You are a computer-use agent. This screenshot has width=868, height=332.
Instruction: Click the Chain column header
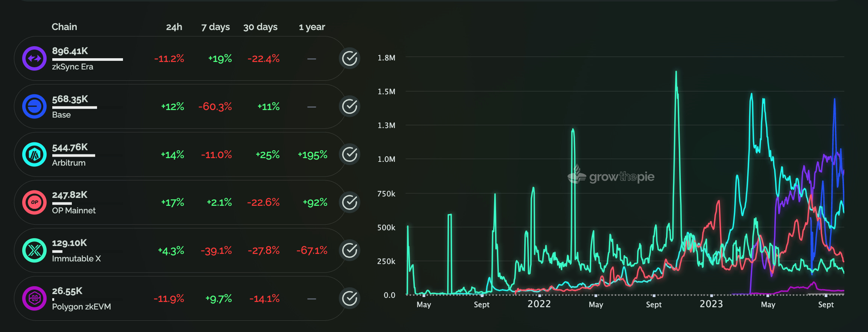(64, 27)
